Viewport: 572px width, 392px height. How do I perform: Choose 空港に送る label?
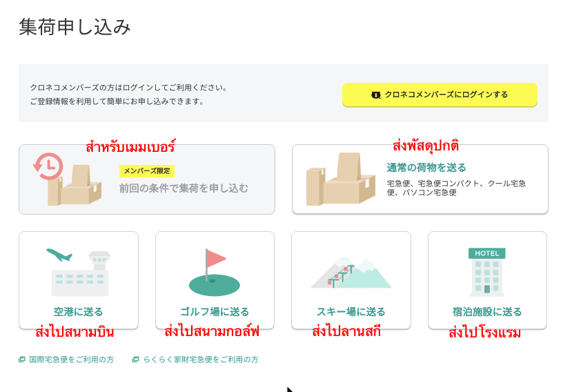point(79,312)
